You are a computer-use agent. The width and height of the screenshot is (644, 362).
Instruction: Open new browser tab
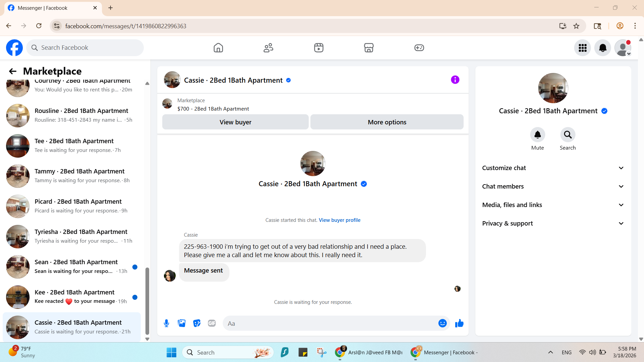point(111,8)
